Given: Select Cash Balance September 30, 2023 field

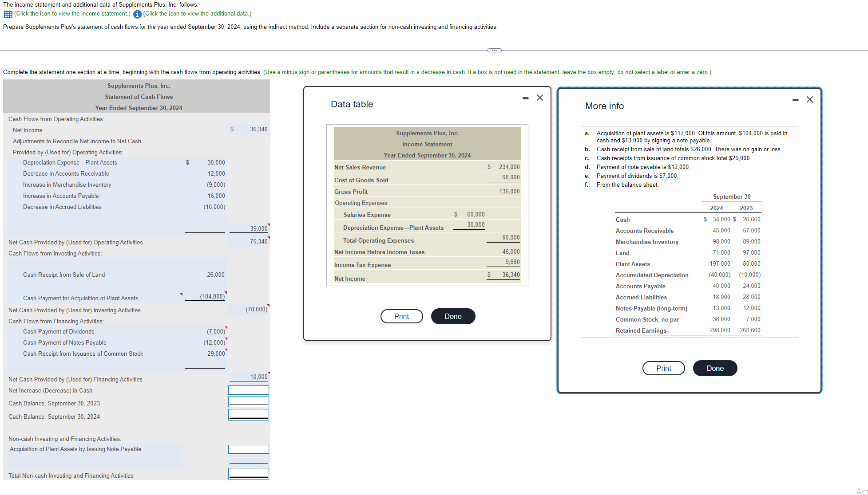Looking at the screenshot, I should [249, 402].
